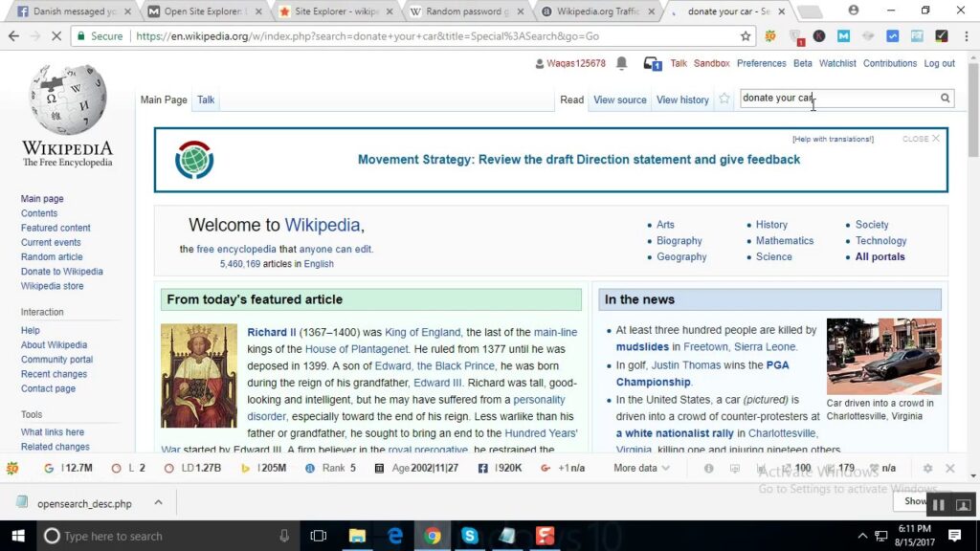The image size is (980, 551).
Task: Click the Chrome profile person icon
Action: click(853, 10)
